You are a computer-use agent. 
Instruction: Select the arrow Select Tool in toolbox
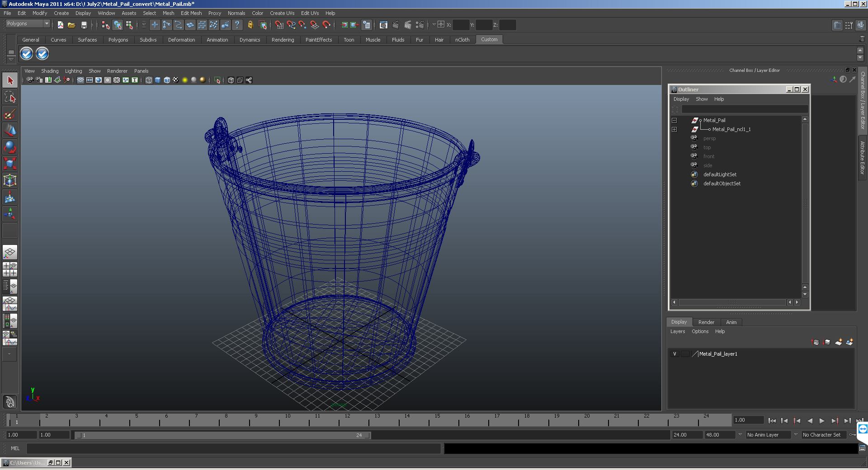pos(10,80)
